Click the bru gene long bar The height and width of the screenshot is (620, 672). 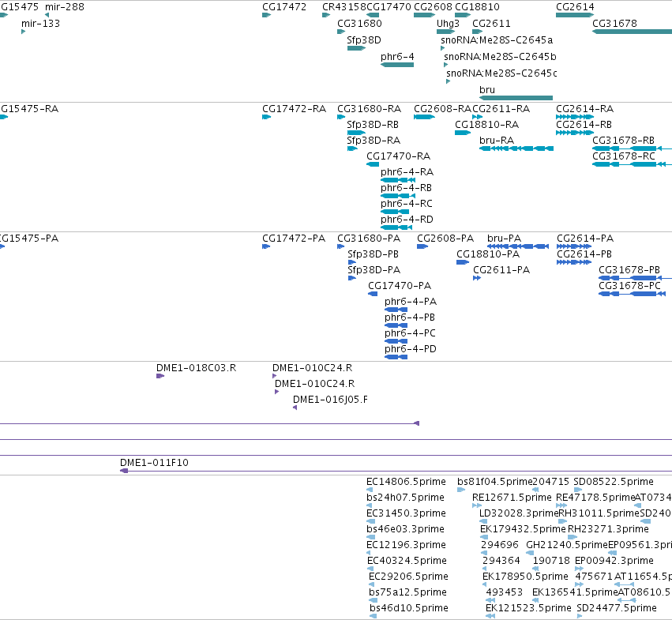516,98
